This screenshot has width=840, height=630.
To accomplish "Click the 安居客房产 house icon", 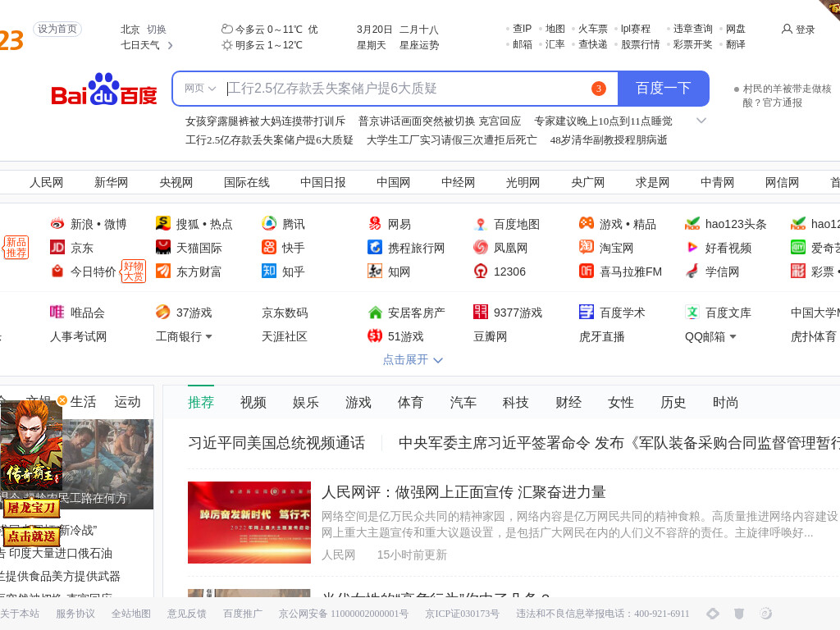I will point(375,312).
